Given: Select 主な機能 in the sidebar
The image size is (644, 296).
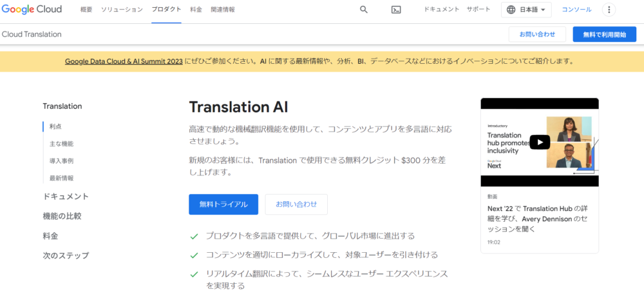Looking at the screenshot, I should (61, 143).
